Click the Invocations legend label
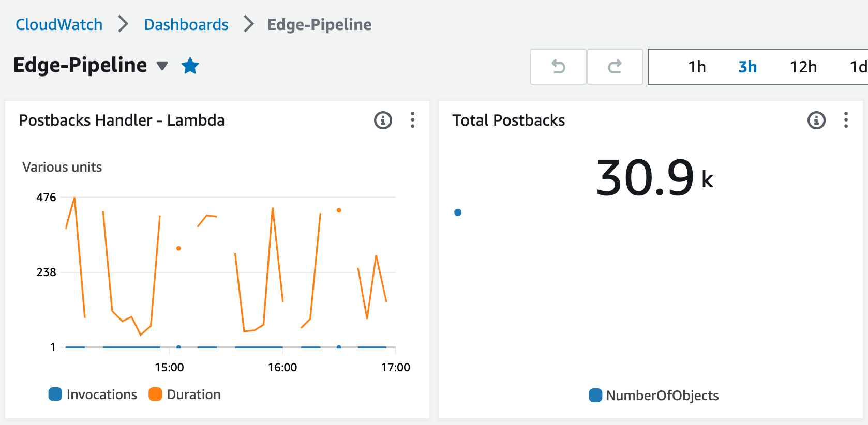Image resolution: width=868 pixels, height=425 pixels. pyautogui.click(x=101, y=394)
